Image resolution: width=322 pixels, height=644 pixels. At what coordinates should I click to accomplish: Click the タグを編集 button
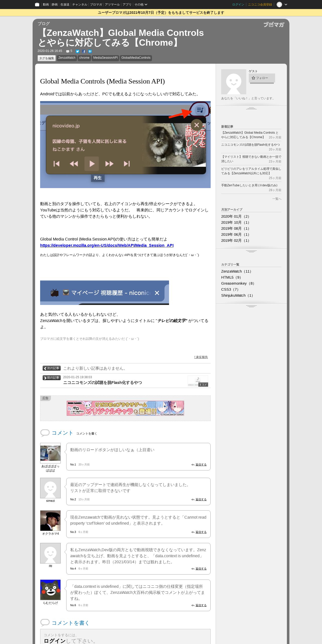pos(47,58)
